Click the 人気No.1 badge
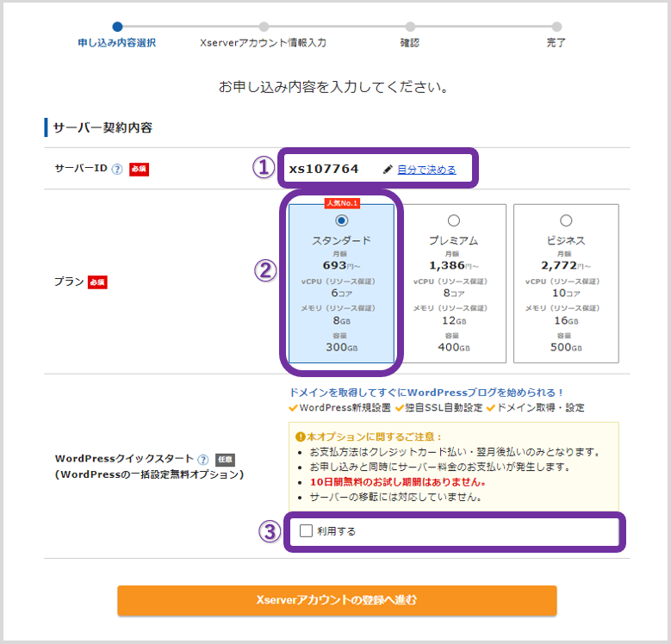The image size is (671, 644). [342, 203]
